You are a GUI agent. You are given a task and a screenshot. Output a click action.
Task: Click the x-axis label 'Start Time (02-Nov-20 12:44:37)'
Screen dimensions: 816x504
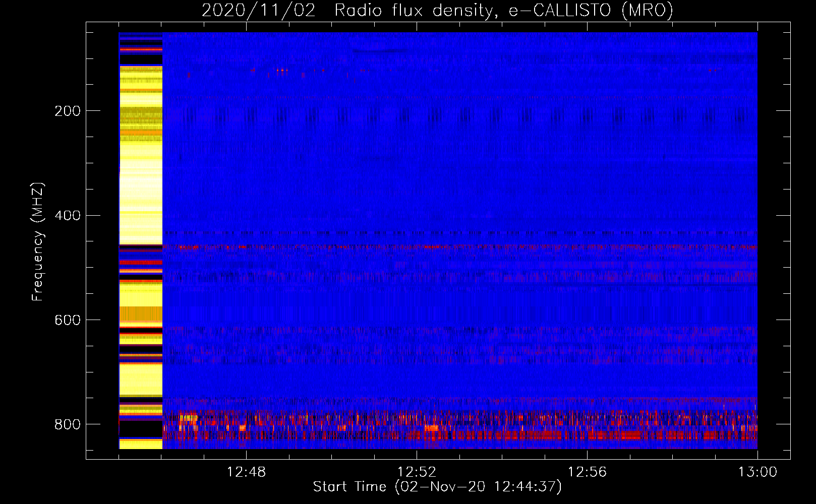coord(437,487)
